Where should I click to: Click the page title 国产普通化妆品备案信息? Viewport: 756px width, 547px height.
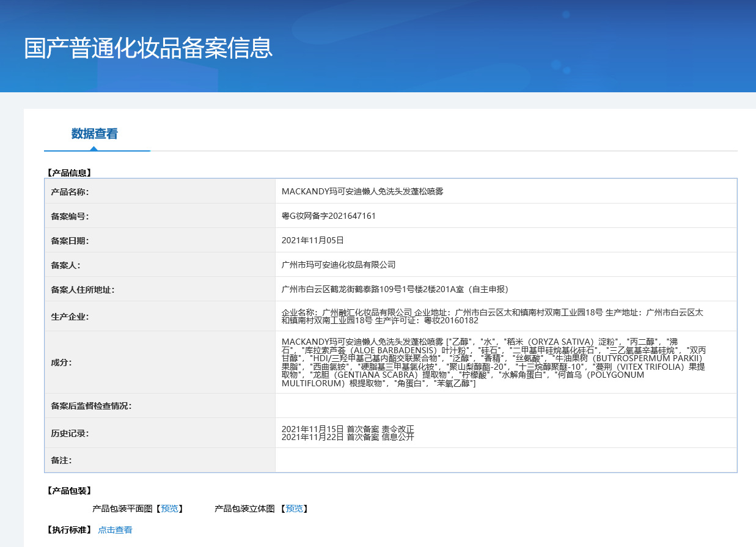point(148,48)
